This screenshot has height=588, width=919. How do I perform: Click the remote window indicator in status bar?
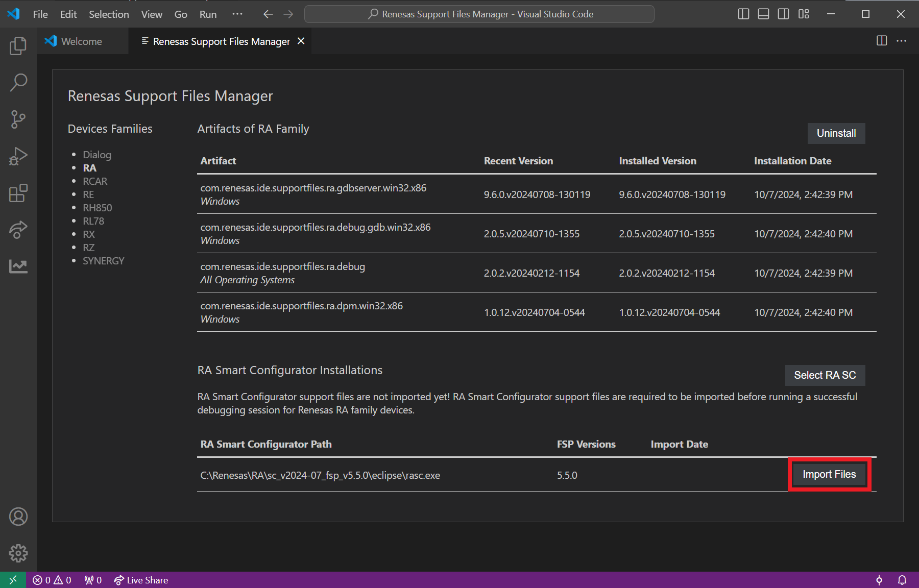[13, 580]
